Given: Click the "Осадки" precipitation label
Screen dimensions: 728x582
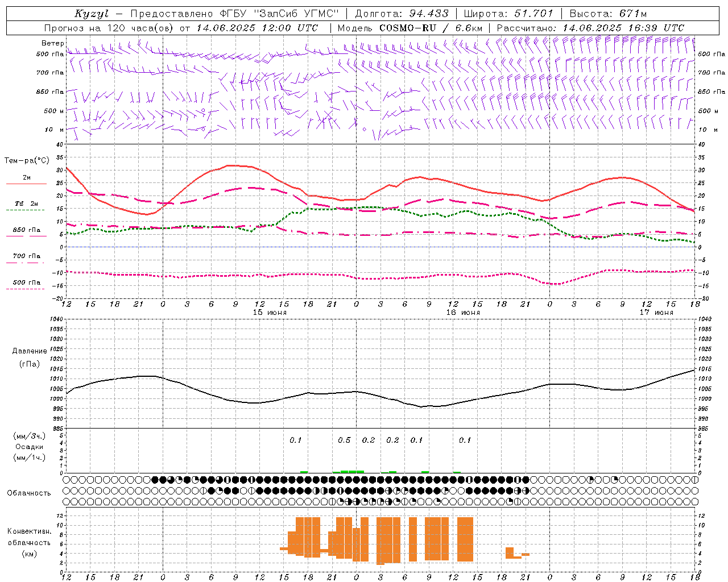Looking at the screenshot, I should (x=30, y=447).
